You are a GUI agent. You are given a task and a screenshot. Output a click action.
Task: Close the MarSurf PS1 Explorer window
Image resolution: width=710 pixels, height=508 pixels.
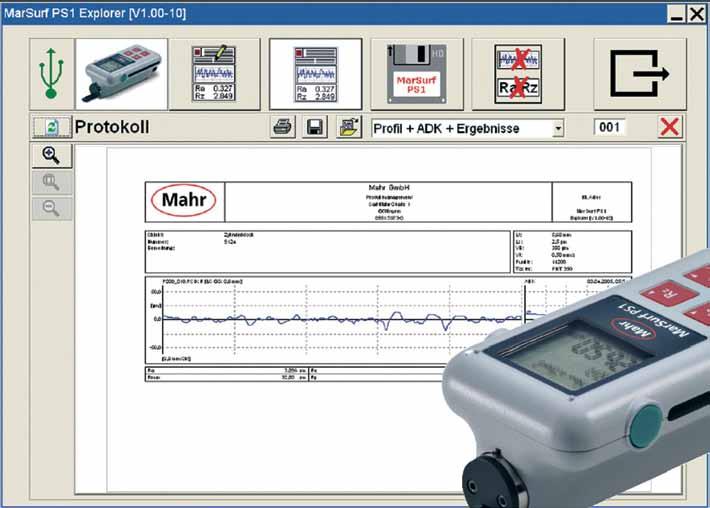point(696,14)
